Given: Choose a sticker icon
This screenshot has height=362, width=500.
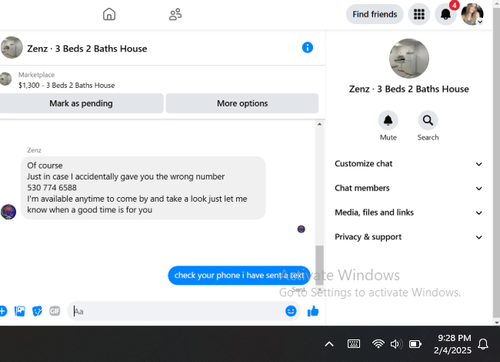Looking at the screenshot, I should tap(37, 311).
